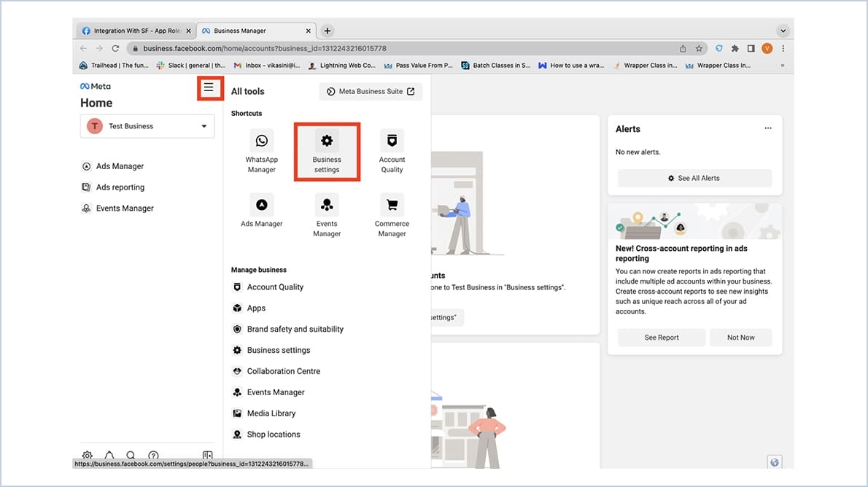
Task: Open the Trailhead bookmark
Action: [x=114, y=66]
